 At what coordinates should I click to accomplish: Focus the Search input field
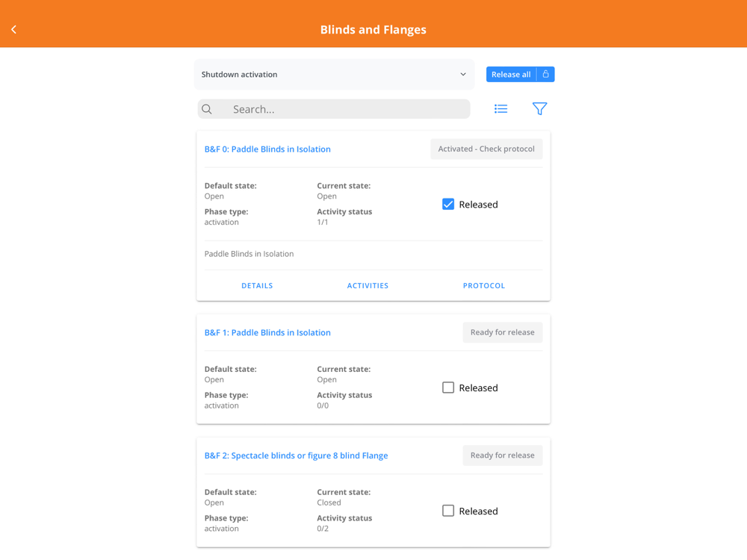(334, 109)
